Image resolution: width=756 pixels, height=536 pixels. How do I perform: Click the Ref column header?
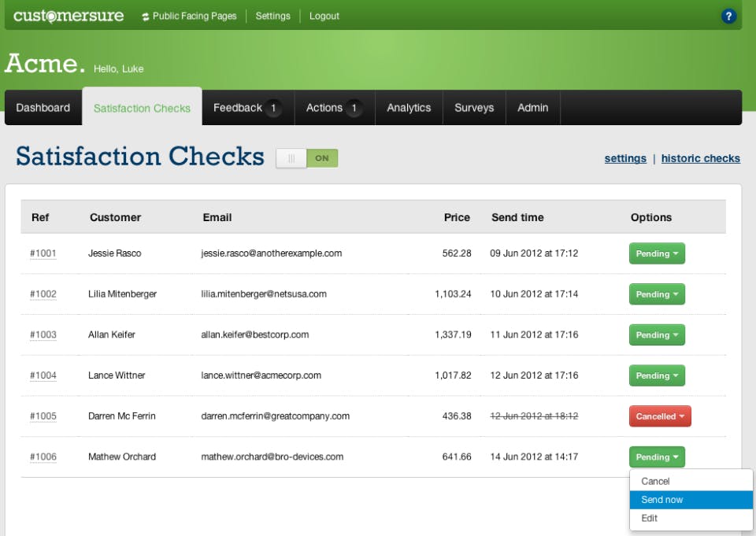click(40, 217)
